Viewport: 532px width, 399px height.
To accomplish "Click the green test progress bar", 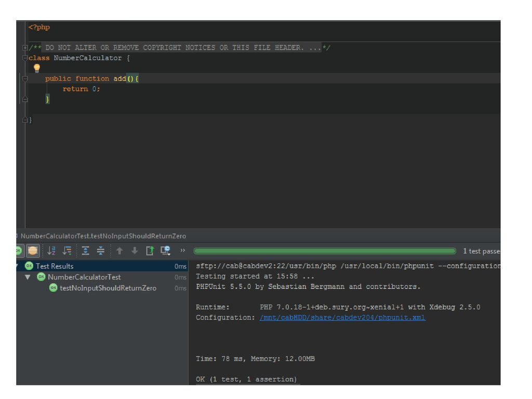I will click(x=325, y=251).
